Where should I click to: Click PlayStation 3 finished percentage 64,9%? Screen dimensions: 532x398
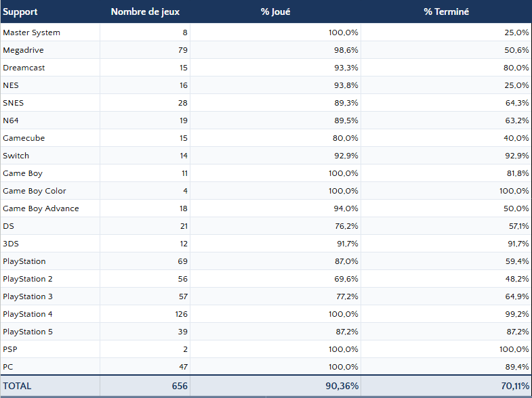(x=517, y=296)
